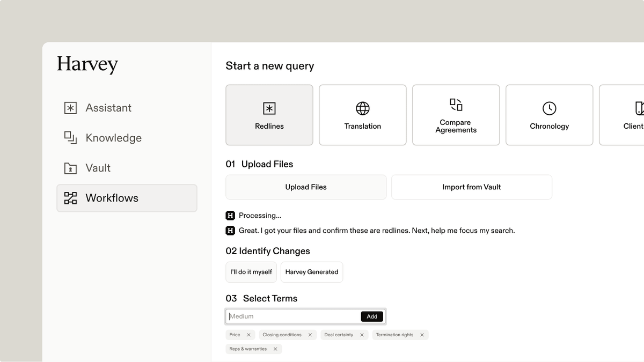Viewport: 644px width, 362px height.
Task: Select the Compare Agreements icon
Action: click(x=456, y=105)
